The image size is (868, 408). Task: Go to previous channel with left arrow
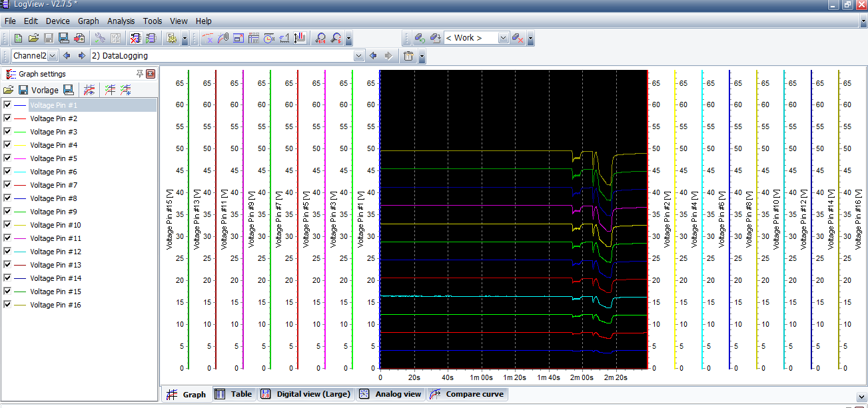[x=67, y=56]
